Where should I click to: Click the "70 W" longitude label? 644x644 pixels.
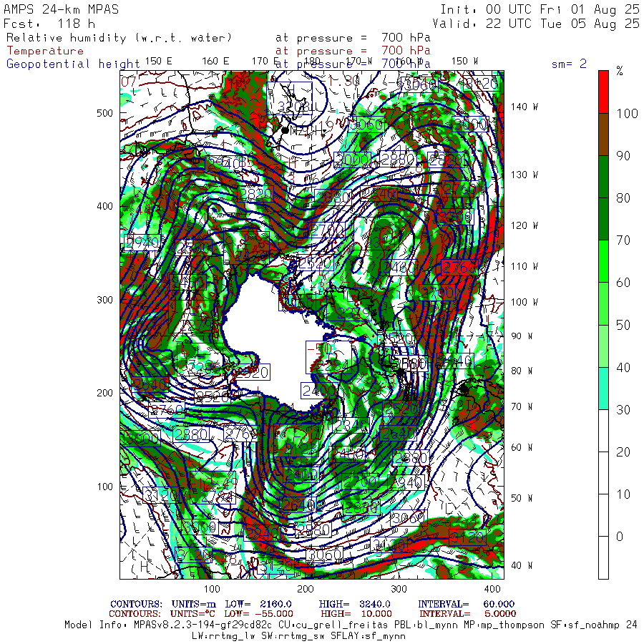pos(522,406)
